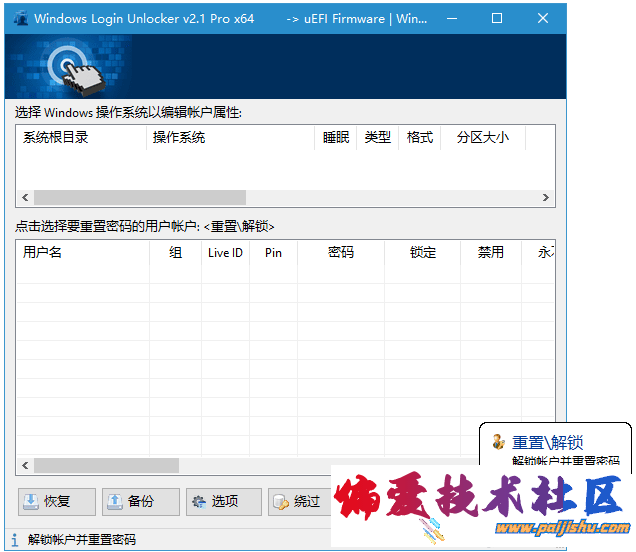Viewport: 636px width, 552px height.
Task: Click the user accounts list horizontal scrollbar thumb
Action: coord(106,465)
